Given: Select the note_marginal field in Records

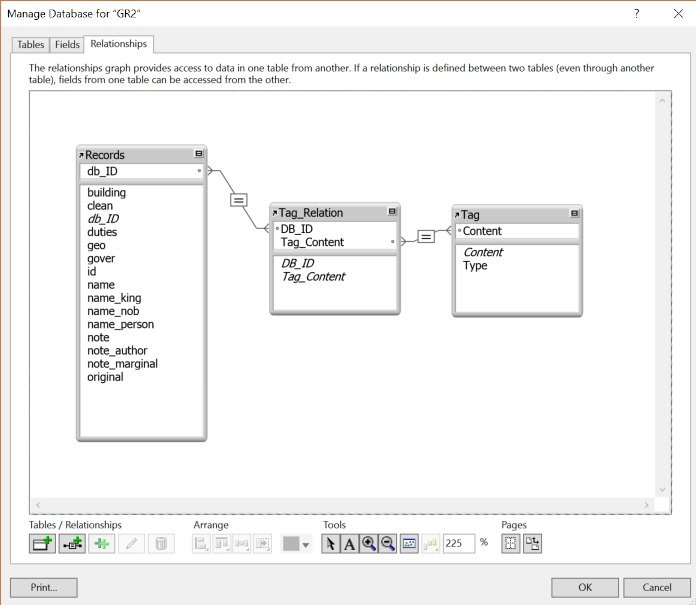Looking at the screenshot, I should [x=123, y=364].
